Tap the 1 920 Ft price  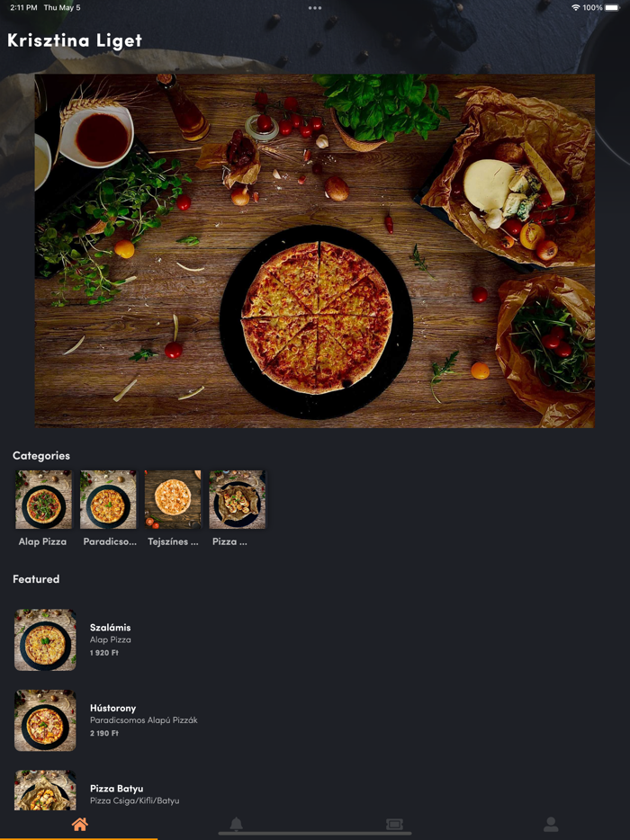coord(104,653)
